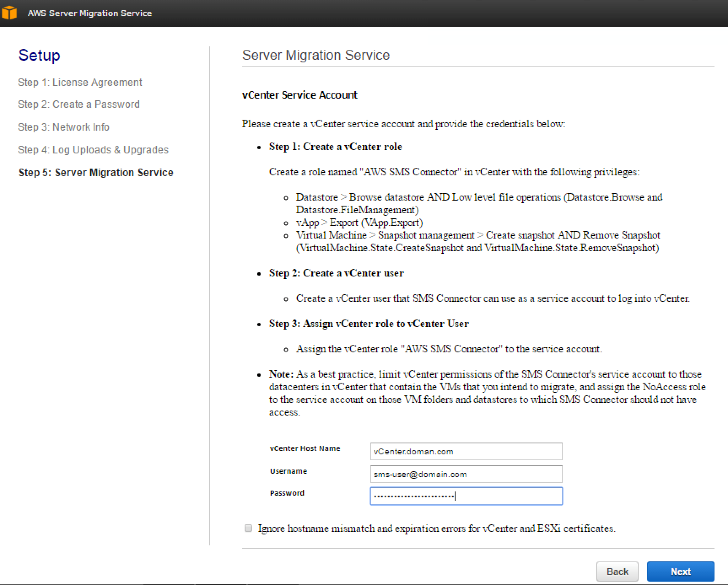This screenshot has height=585, width=728.
Task: Click the Username field showing sms-user@domain.com
Action: 466,474
